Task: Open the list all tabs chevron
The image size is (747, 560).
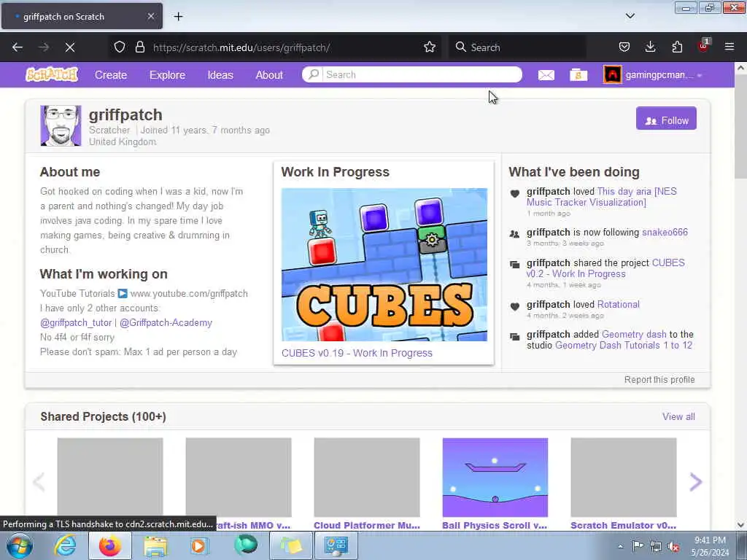Action: pos(630,16)
